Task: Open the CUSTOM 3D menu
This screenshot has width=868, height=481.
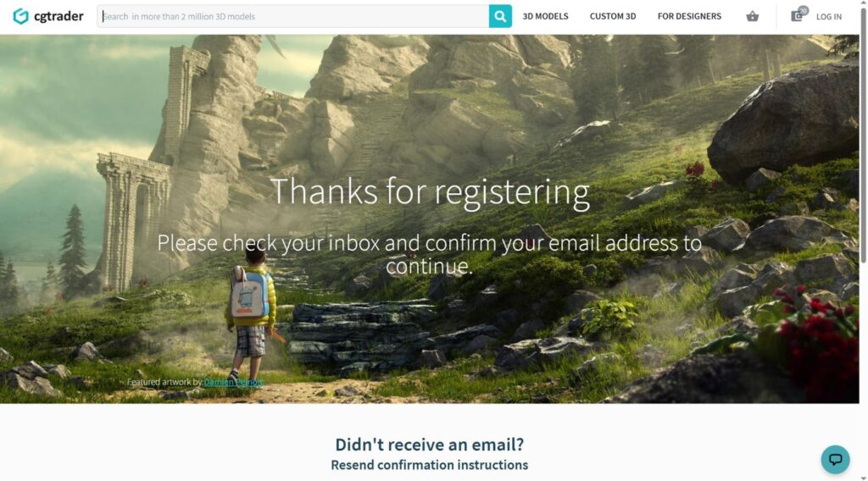Action: pos(612,17)
